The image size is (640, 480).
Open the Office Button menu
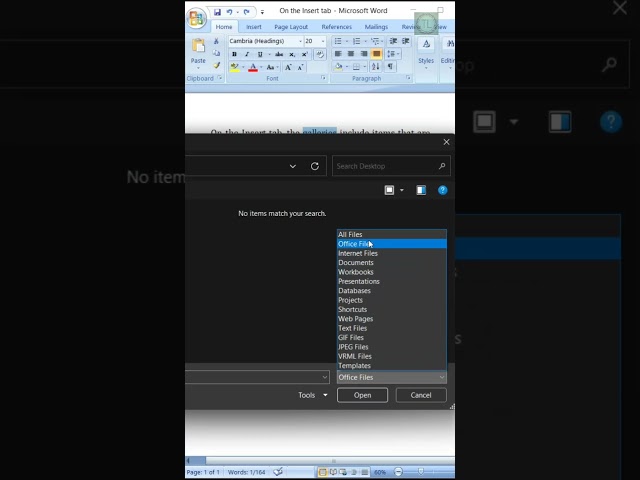pyautogui.click(x=196, y=18)
